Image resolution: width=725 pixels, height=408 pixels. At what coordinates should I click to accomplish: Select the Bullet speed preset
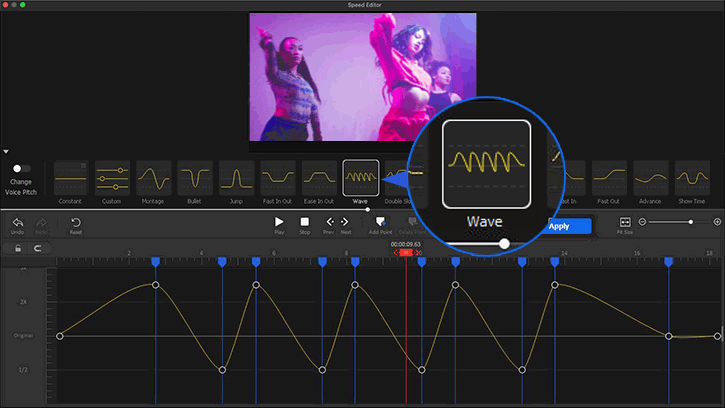[195, 178]
